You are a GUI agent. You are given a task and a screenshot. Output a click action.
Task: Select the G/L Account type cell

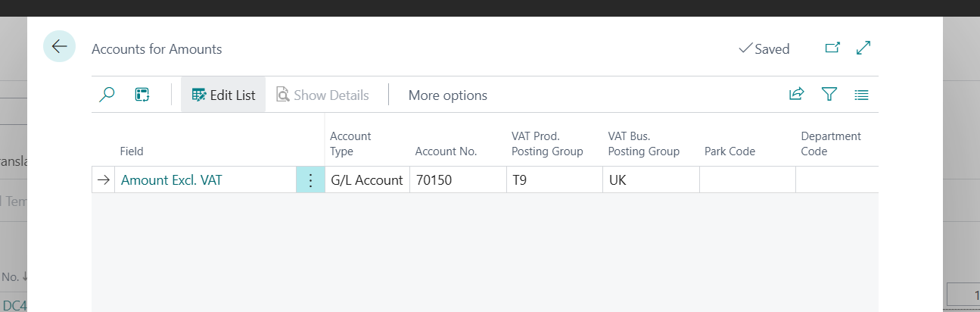pos(366,180)
